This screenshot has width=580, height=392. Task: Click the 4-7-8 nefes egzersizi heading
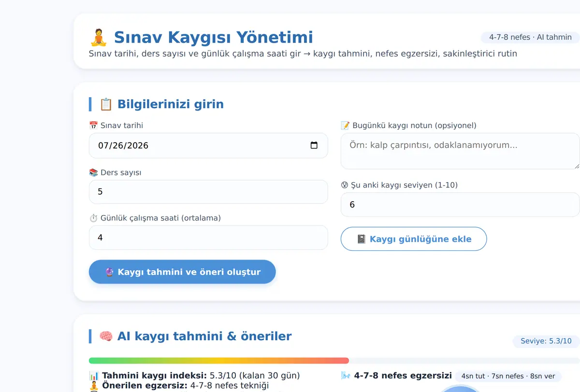(x=403, y=376)
